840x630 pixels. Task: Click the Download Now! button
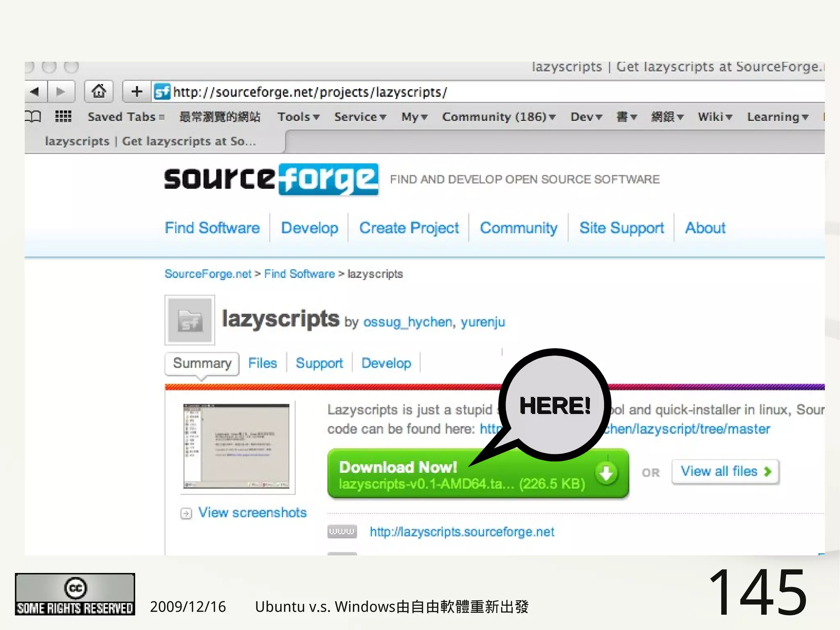coord(478,474)
